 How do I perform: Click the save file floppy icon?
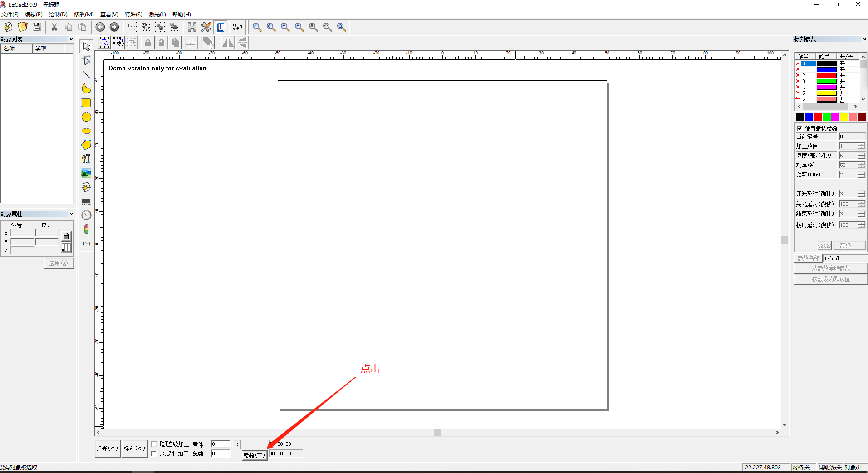(x=37, y=27)
